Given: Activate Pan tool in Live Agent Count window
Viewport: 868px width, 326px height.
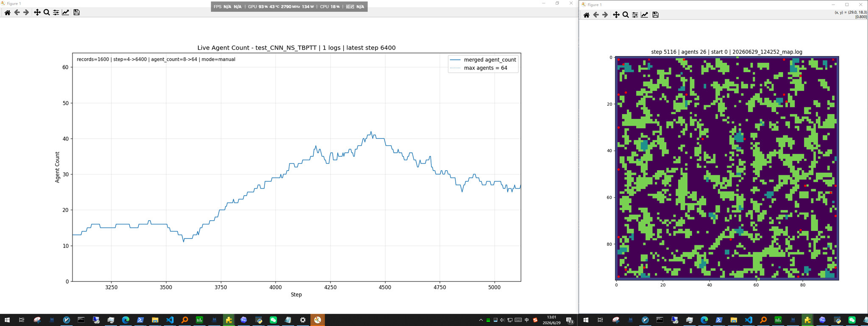Looking at the screenshot, I should [x=37, y=13].
